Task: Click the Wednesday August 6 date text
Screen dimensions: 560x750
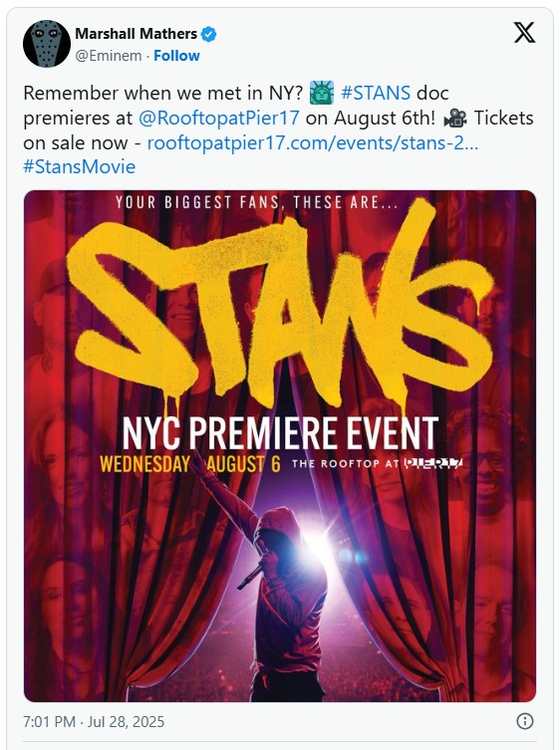Action: (190, 464)
